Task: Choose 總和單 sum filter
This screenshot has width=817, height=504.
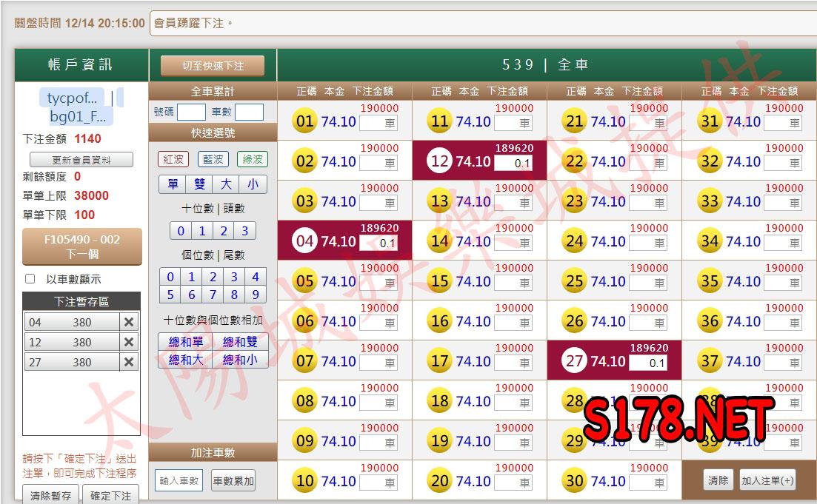Action: pos(185,342)
